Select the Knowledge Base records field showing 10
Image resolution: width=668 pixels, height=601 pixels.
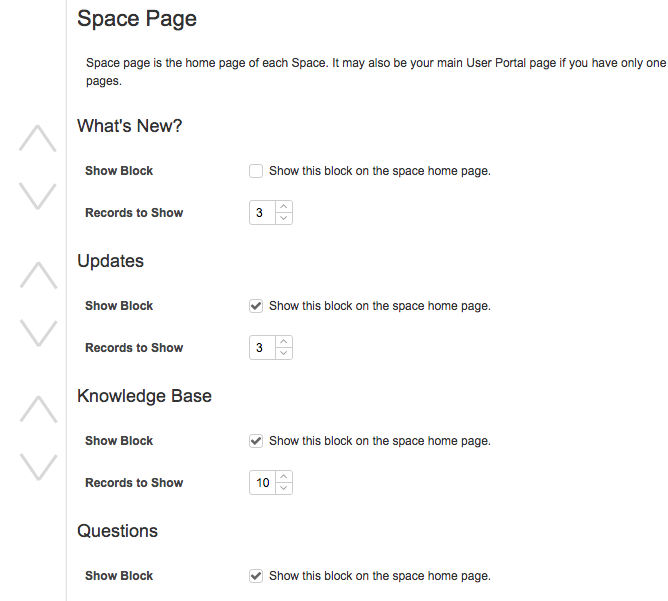262,483
